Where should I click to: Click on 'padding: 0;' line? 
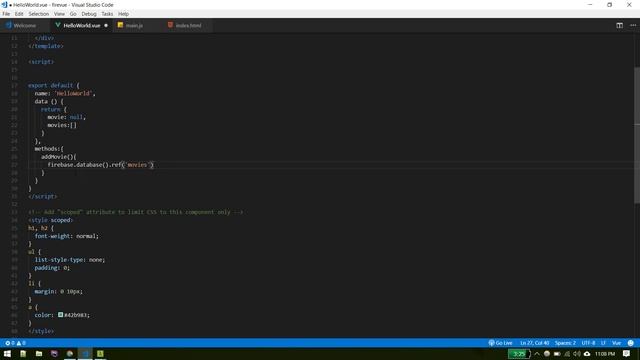pyautogui.click(x=52, y=268)
